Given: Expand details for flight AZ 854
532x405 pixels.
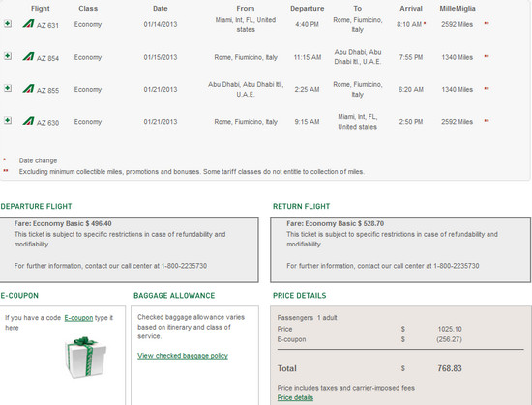Looking at the screenshot, I should 8,56.
